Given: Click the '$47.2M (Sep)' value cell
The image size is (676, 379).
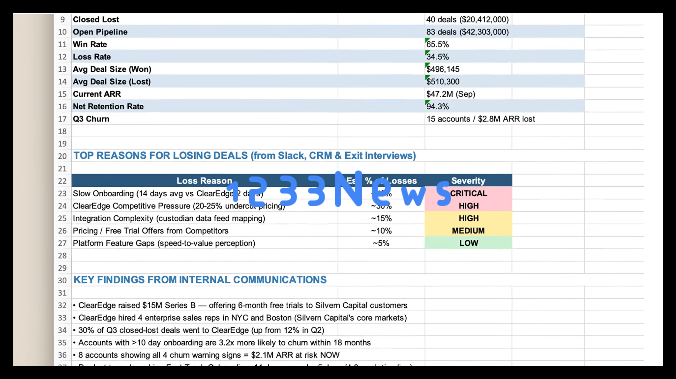Looking at the screenshot, I should click(468, 94).
